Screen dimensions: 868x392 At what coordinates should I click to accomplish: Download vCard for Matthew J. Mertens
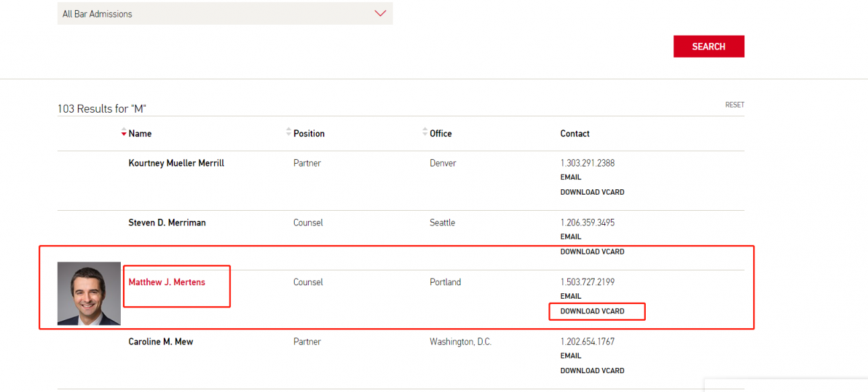tap(592, 311)
